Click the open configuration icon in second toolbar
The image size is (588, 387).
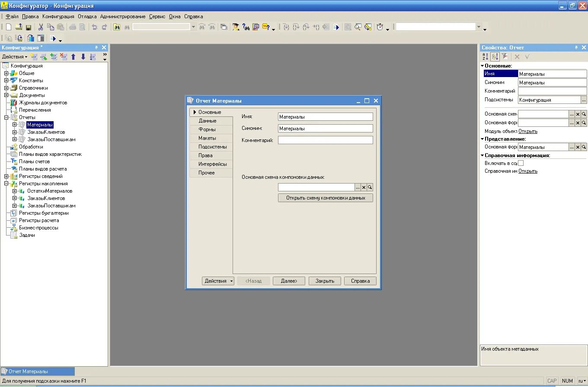tap(9, 38)
